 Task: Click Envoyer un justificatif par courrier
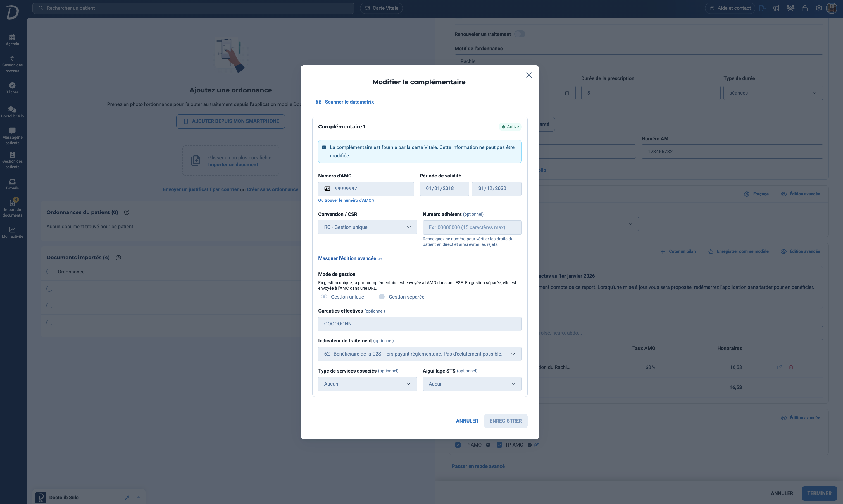201,189
